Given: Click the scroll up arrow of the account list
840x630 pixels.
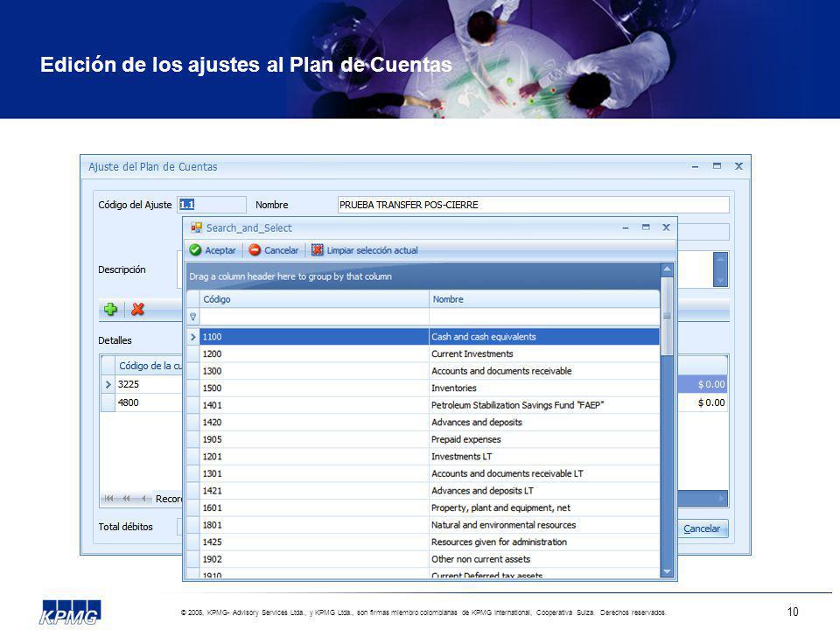Looking at the screenshot, I should tap(667, 269).
